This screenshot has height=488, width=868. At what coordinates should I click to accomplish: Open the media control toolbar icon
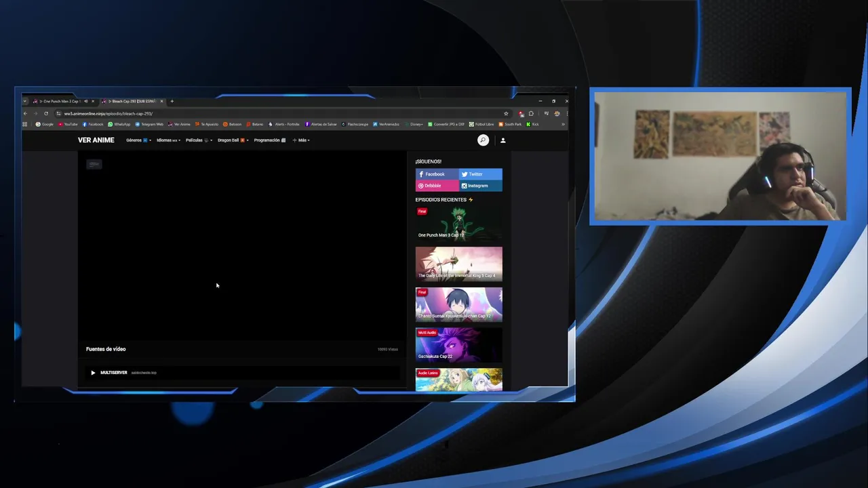547,113
